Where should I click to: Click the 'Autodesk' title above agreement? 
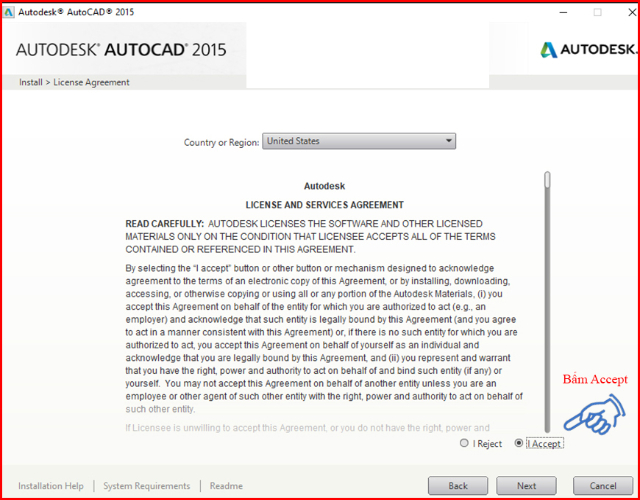324,186
